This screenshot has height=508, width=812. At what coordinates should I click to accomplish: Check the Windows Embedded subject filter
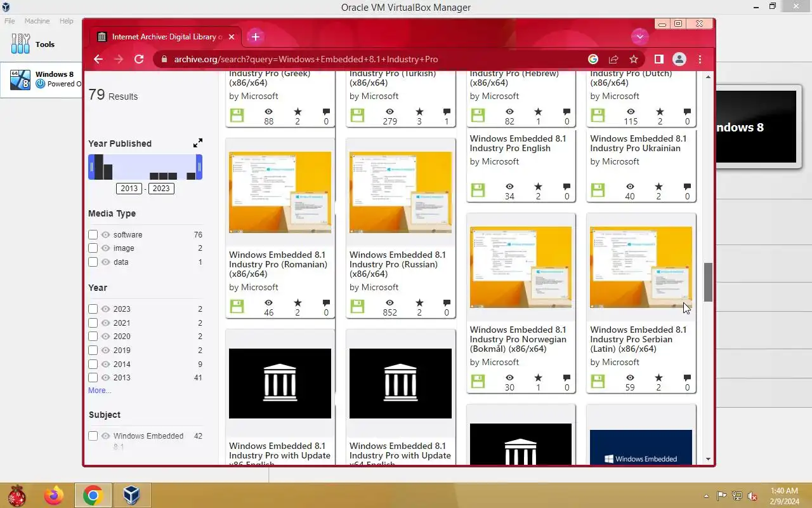pyautogui.click(x=93, y=436)
